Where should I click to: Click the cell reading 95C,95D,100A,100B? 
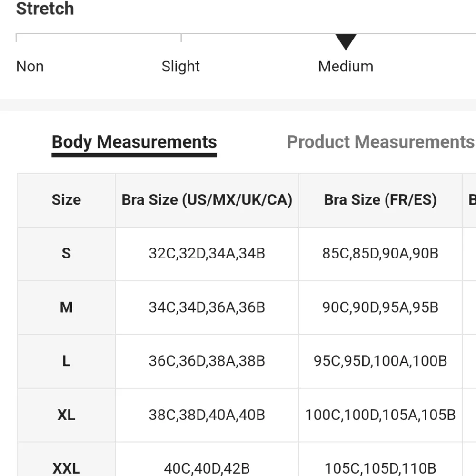[x=380, y=361]
